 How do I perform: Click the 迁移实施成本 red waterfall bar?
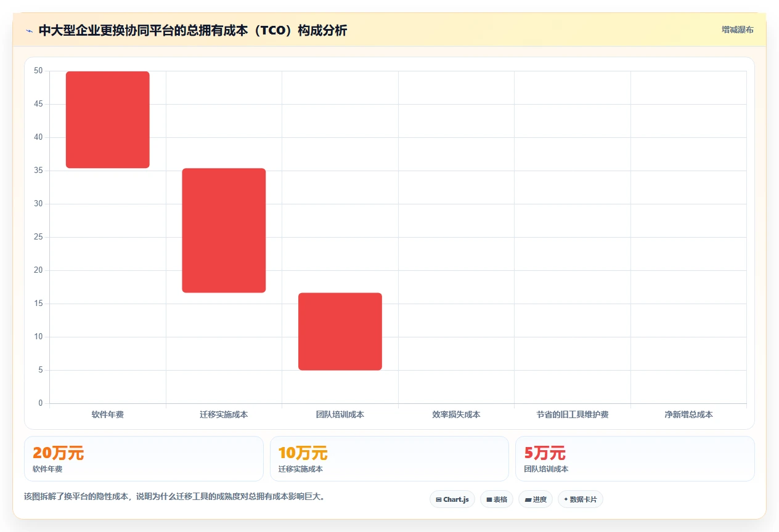pyautogui.click(x=224, y=230)
